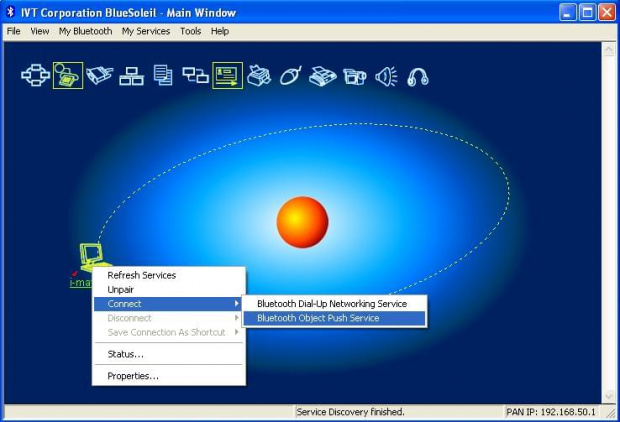The height and width of the screenshot is (422, 620).
Task: Select the Human Interface Device mouse icon
Action: (x=291, y=75)
